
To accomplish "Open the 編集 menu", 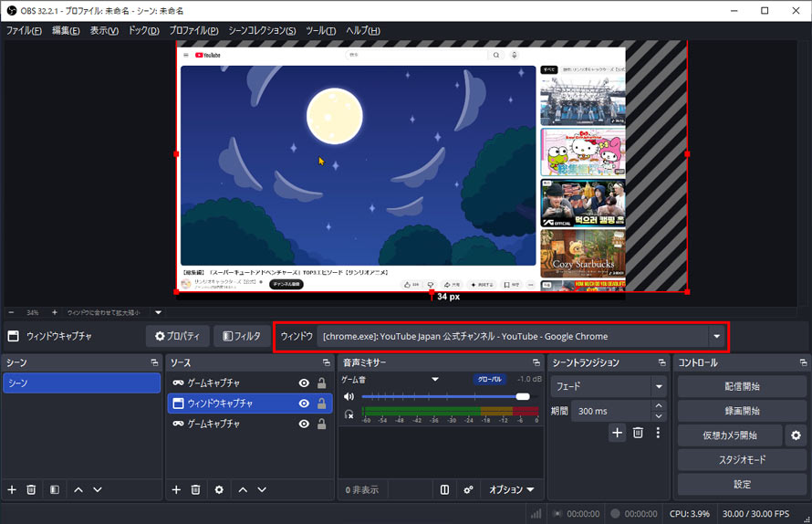I will (66, 30).
